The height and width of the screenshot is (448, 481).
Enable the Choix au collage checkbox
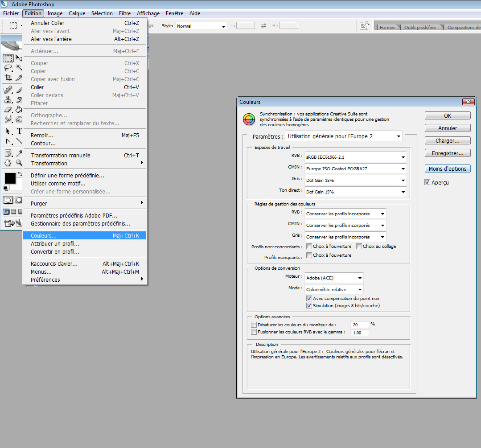pyautogui.click(x=359, y=247)
